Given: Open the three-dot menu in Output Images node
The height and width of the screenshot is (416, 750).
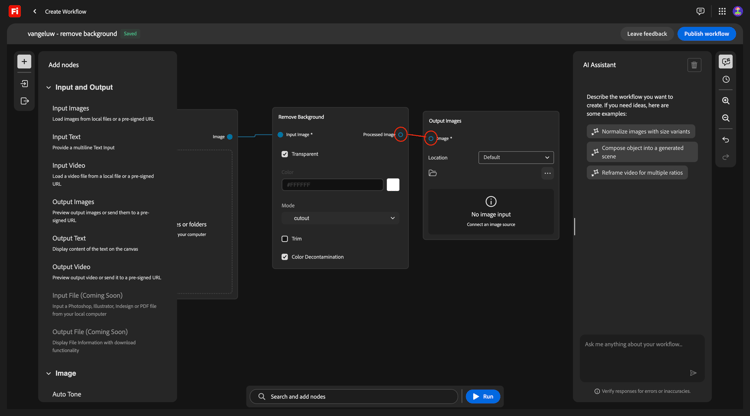Looking at the screenshot, I should [547, 173].
